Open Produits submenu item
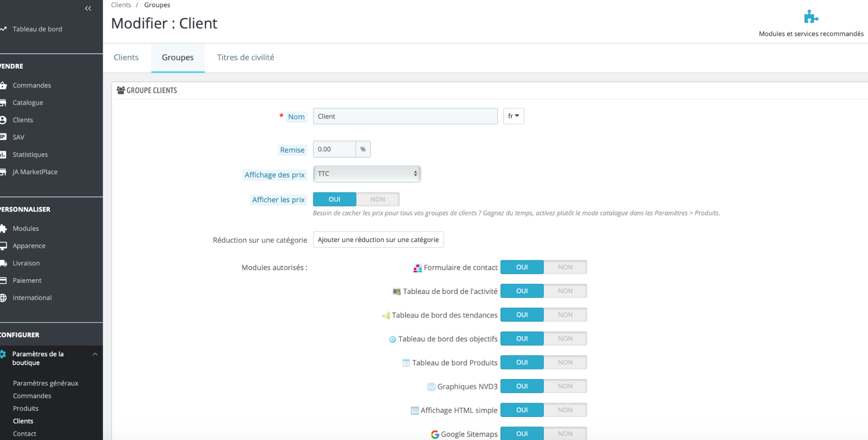The image size is (868, 440). coord(26,408)
